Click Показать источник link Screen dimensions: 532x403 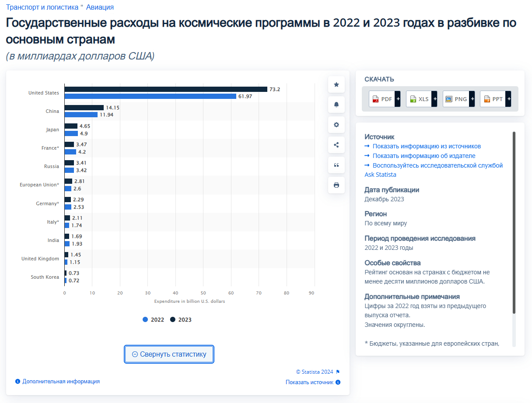click(x=309, y=382)
